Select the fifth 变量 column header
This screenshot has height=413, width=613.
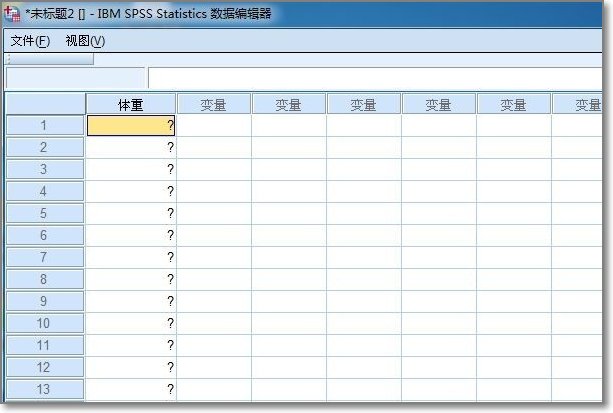[514, 105]
